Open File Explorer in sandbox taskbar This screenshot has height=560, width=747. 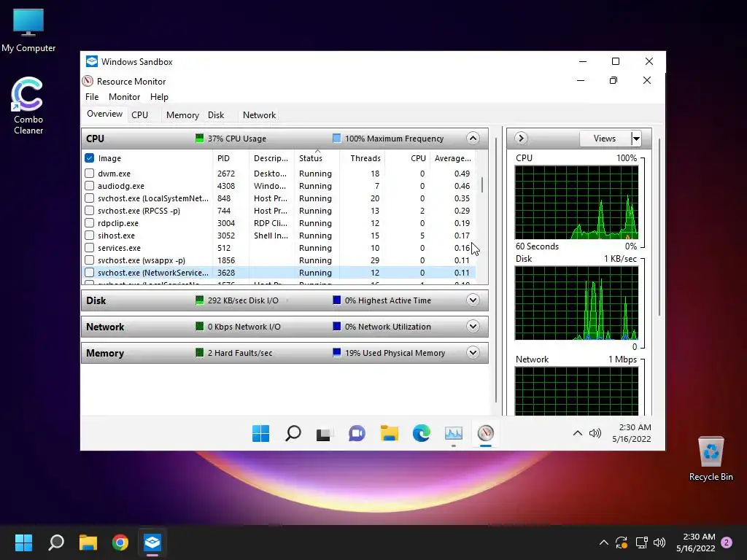click(x=390, y=433)
